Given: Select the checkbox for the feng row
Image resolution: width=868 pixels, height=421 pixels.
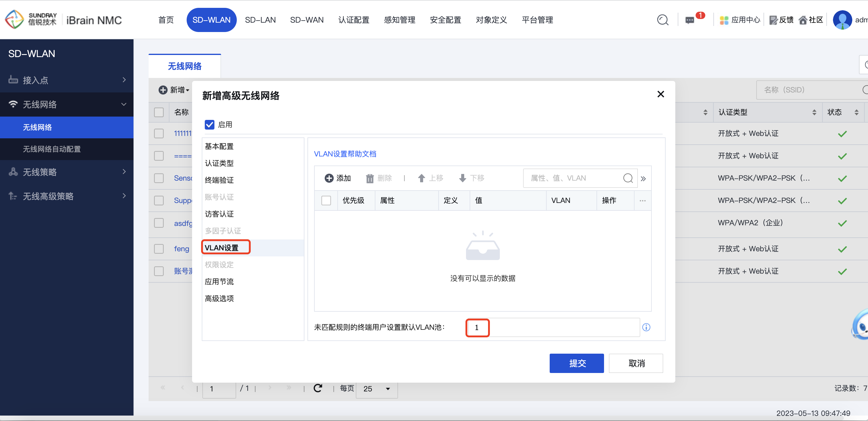Looking at the screenshot, I should point(159,249).
